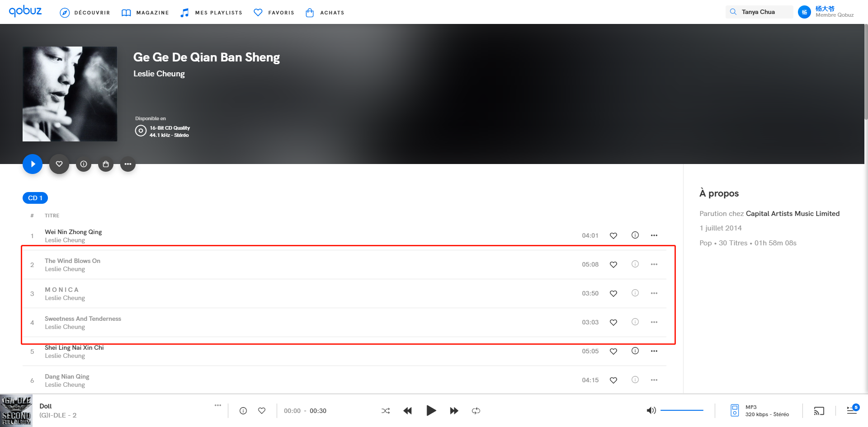Open the user profile avatar
The height and width of the screenshot is (427, 868).
pos(804,12)
